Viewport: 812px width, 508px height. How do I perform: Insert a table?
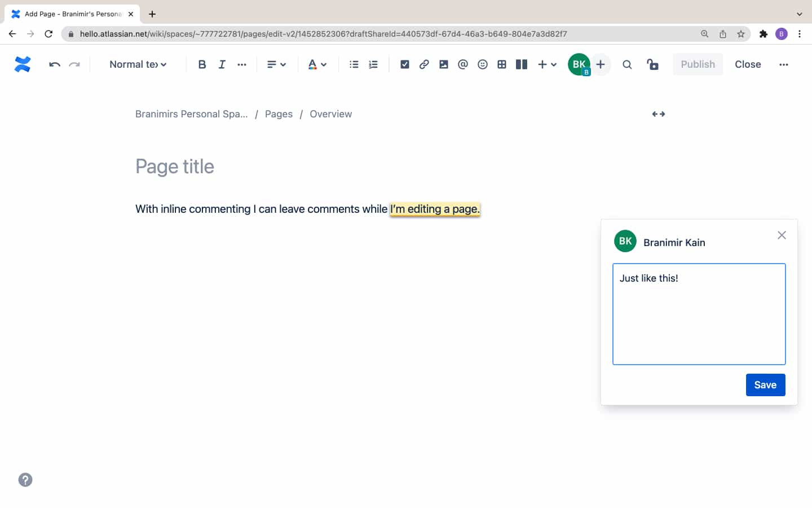[x=502, y=64]
